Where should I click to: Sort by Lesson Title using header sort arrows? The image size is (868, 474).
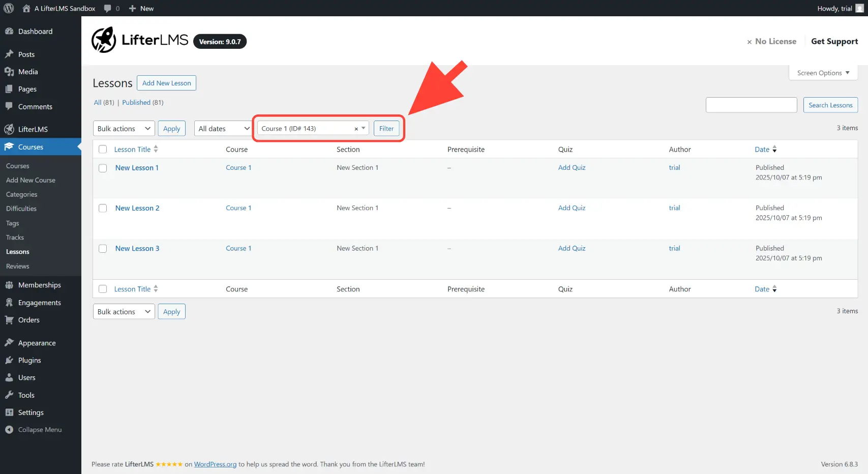point(156,149)
